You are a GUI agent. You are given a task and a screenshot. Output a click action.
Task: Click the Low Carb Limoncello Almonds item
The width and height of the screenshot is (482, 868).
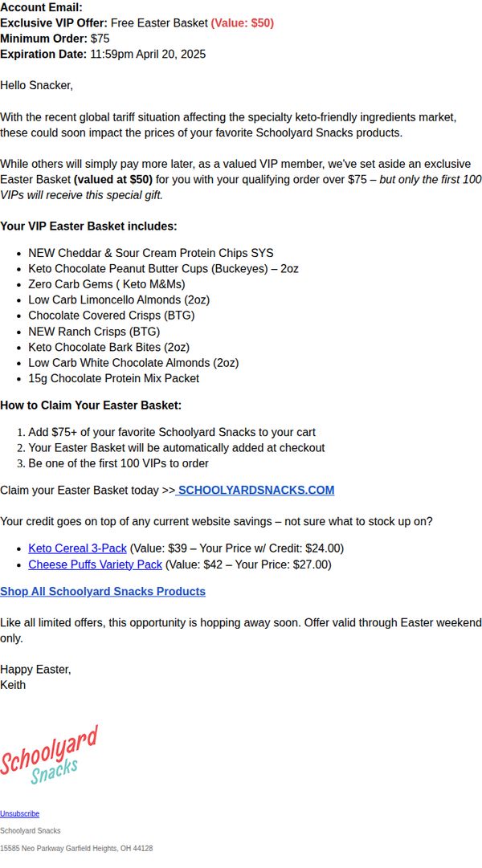119,300
